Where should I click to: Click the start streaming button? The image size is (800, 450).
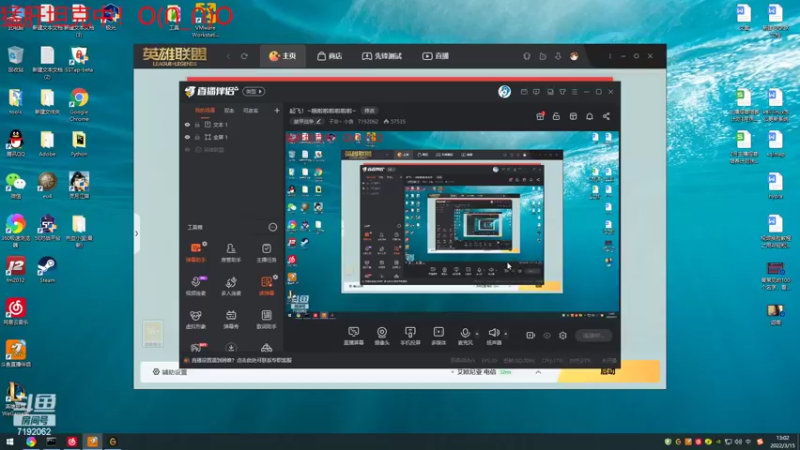pyautogui.click(x=593, y=335)
